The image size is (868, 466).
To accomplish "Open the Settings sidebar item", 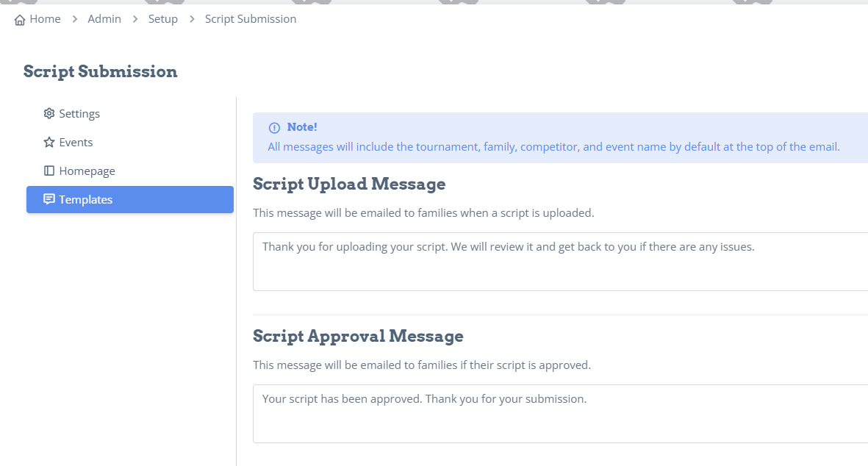I will tap(130, 113).
